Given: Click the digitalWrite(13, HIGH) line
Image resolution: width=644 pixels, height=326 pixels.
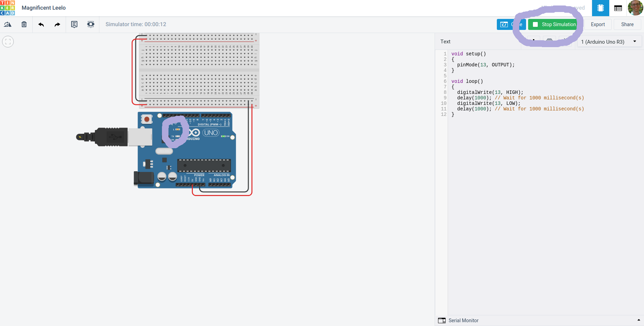Looking at the screenshot, I should click(490, 92).
